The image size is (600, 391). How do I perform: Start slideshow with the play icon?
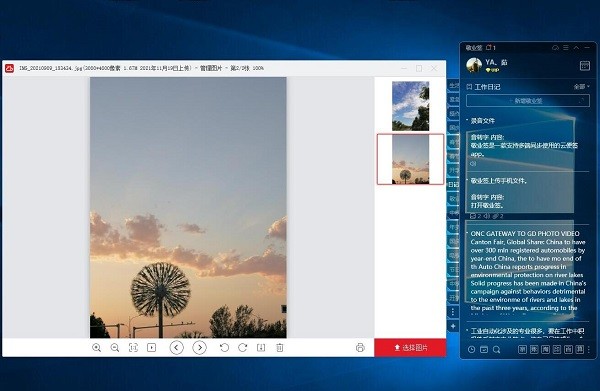[152, 348]
